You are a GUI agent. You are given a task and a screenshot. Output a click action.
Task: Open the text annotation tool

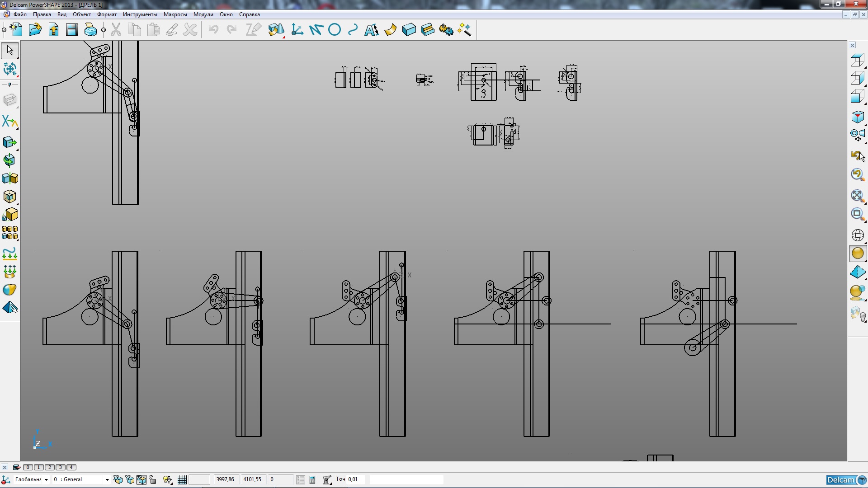[372, 30]
